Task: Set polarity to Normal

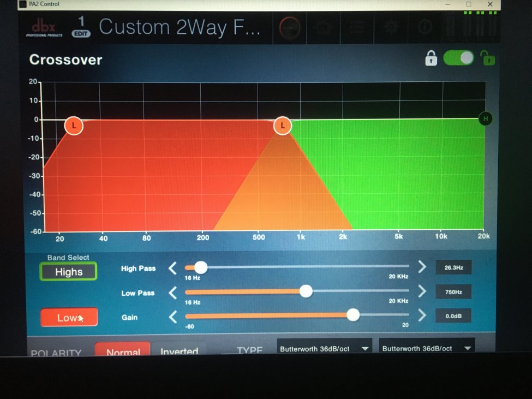Action: (122, 349)
